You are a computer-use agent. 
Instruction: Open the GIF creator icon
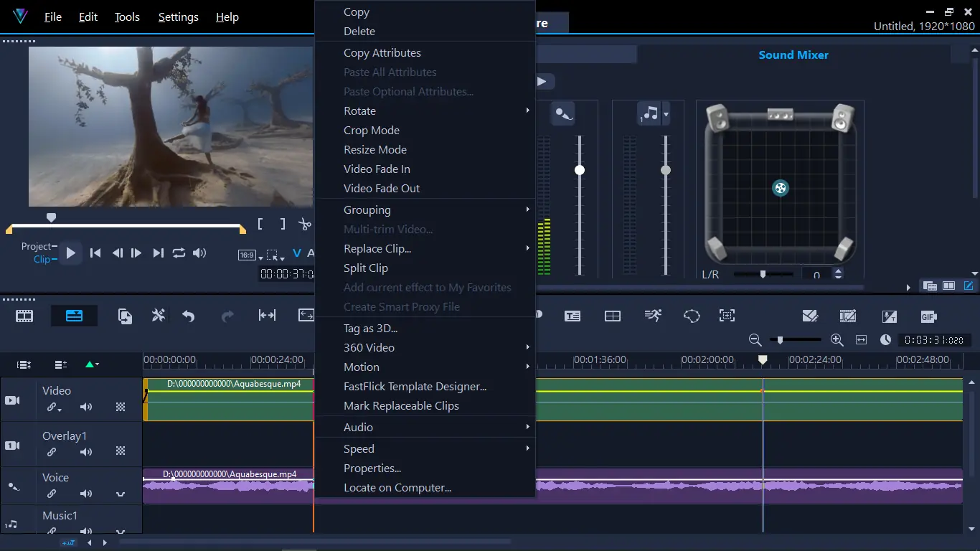[x=929, y=316]
